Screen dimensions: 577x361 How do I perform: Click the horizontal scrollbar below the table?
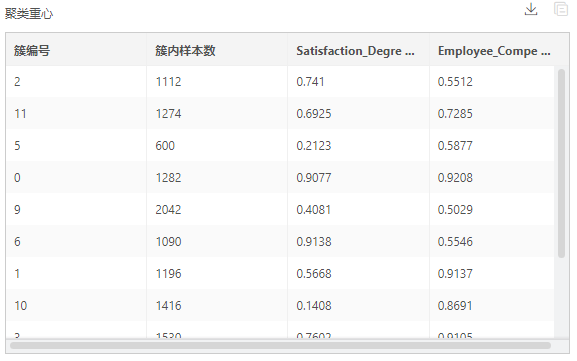280,346
